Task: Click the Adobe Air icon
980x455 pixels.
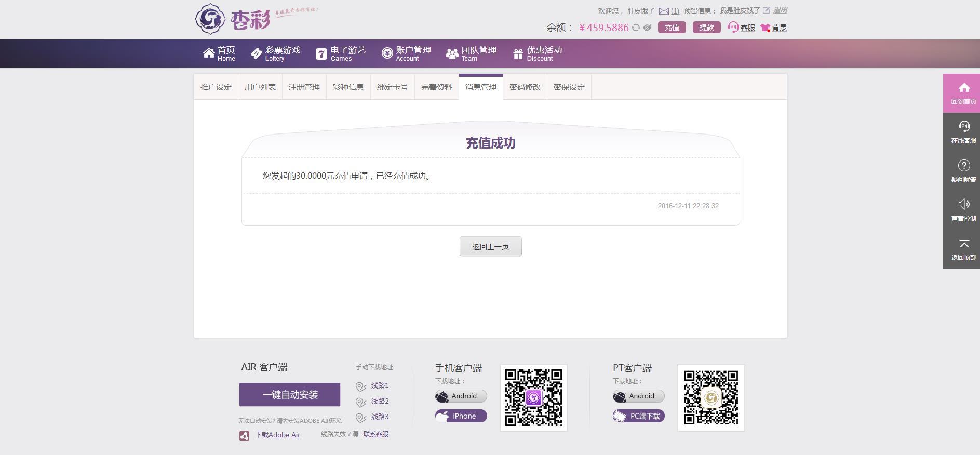Action: [244, 436]
